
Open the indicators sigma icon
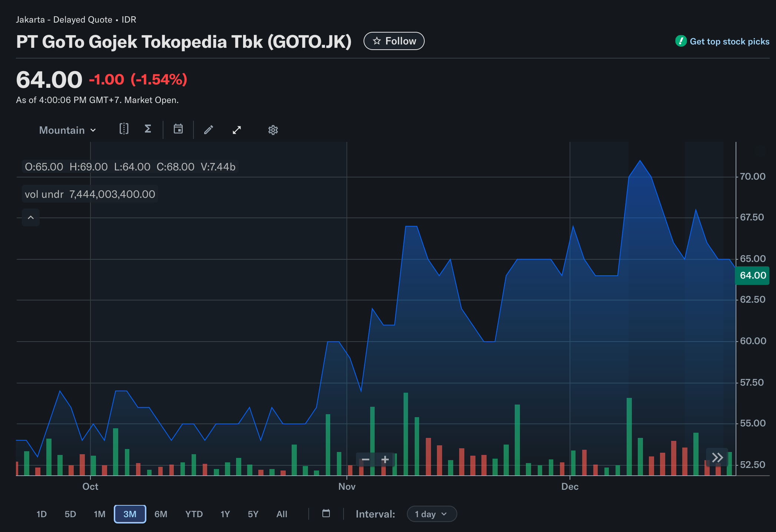[148, 129]
